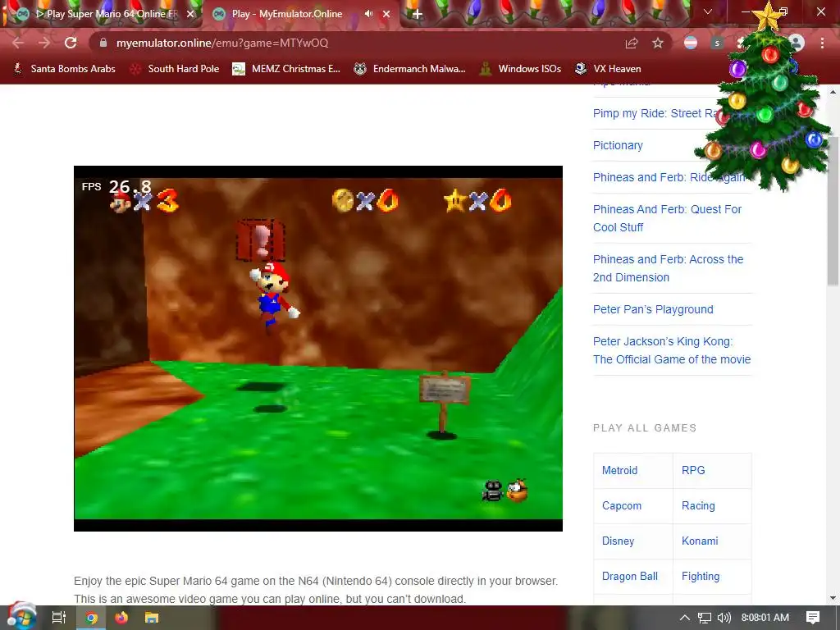Open Phineas and Ferb: Across the 2nd Dimension
This screenshot has width=840, height=630.
click(x=668, y=268)
